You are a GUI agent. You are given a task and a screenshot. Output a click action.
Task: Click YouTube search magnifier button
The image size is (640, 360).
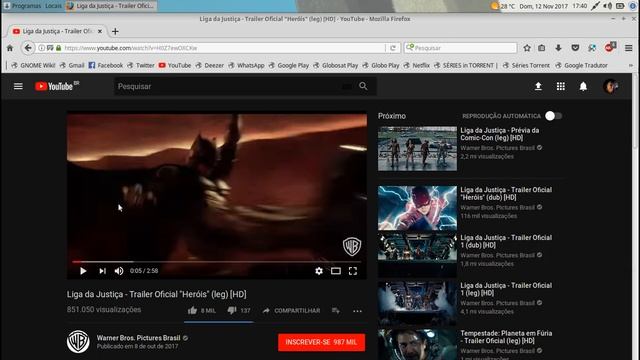point(363,86)
